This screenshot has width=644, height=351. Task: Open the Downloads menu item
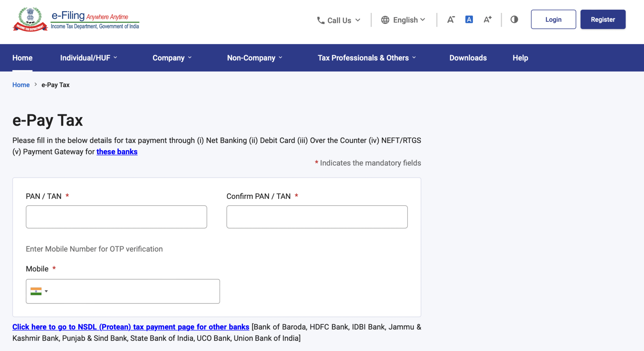click(468, 58)
